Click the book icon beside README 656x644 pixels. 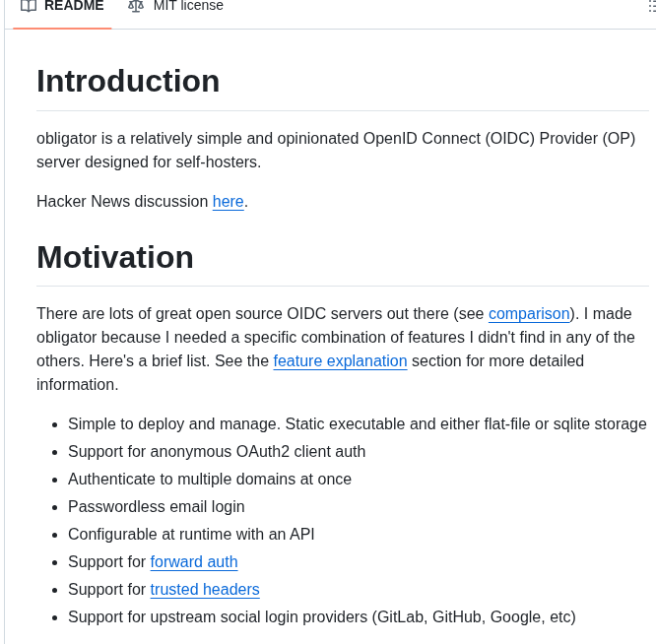tap(29, 6)
